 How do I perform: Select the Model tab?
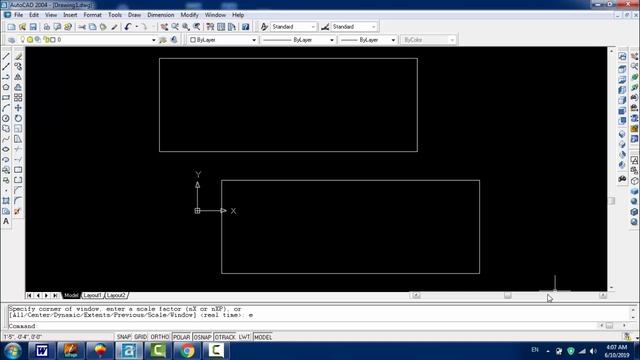tap(71, 295)
